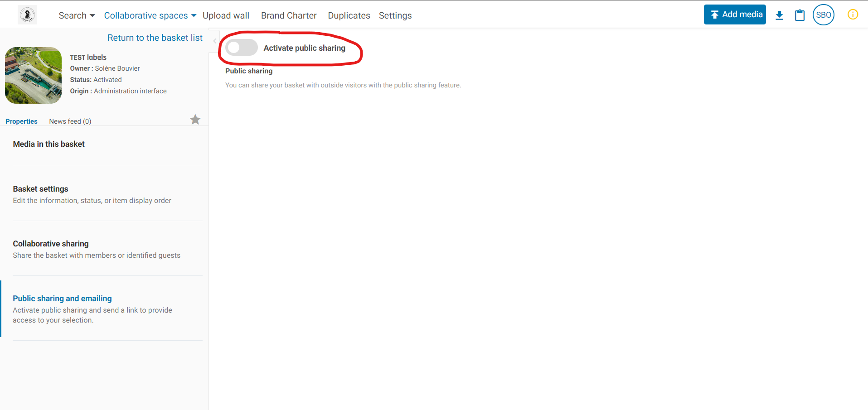Switch to the News feed tab
Image resolution: width=868 pixels, height=410 pixels.
(x=70, y=121)
